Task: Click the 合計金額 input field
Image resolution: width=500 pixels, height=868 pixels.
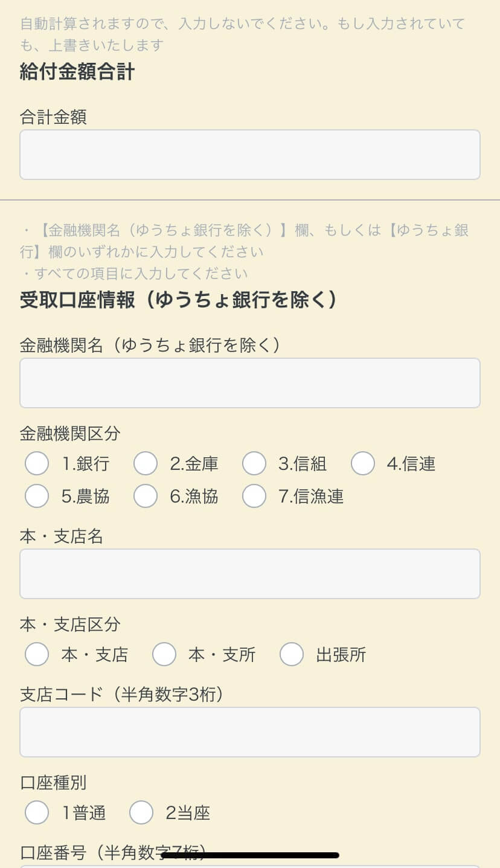Action: pos(250,155)
